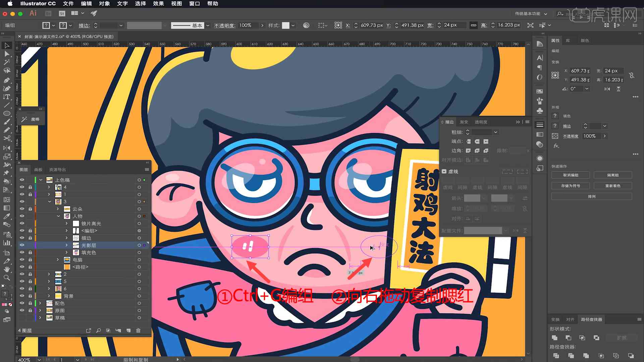Select the Reflect tool
644x362 pixels.
point(7,148)
